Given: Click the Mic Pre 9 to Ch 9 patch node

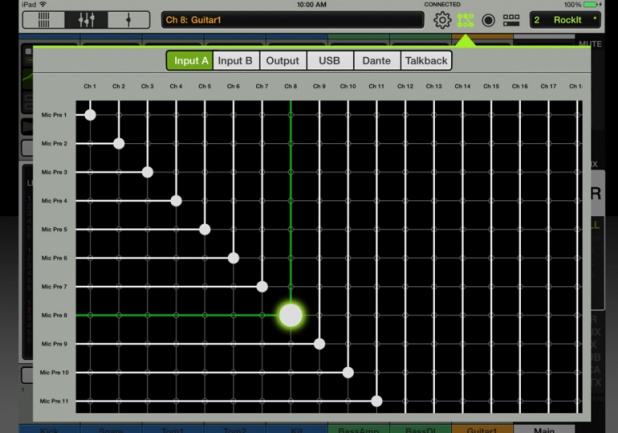Looking at the screenshot, I should [x=319, y=344].
